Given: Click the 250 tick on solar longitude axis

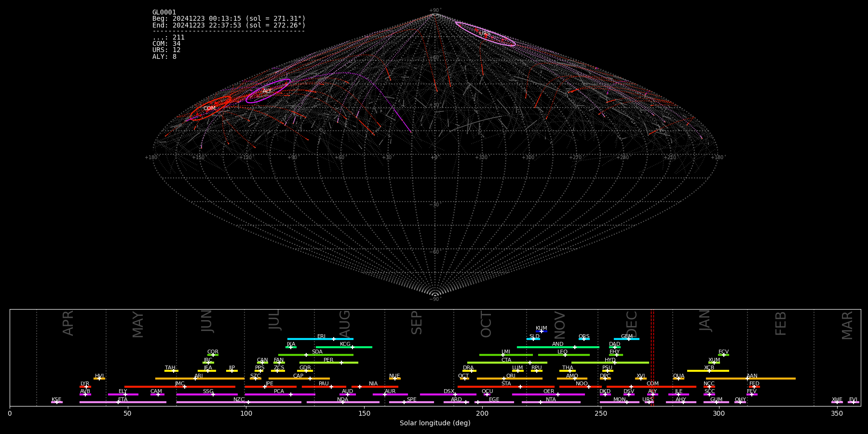Looking at the screenshot, I should click(600, 413).
